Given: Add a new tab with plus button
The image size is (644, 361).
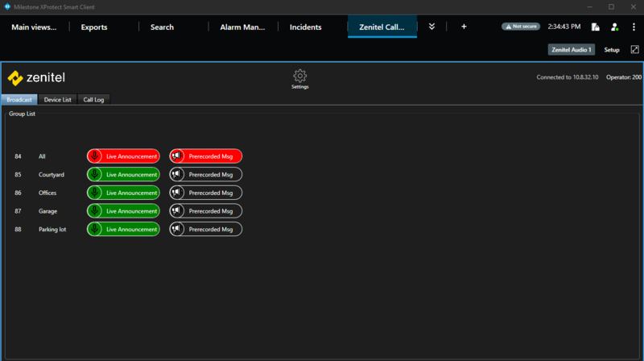Looking at the screenshot, I should (464, 27).
